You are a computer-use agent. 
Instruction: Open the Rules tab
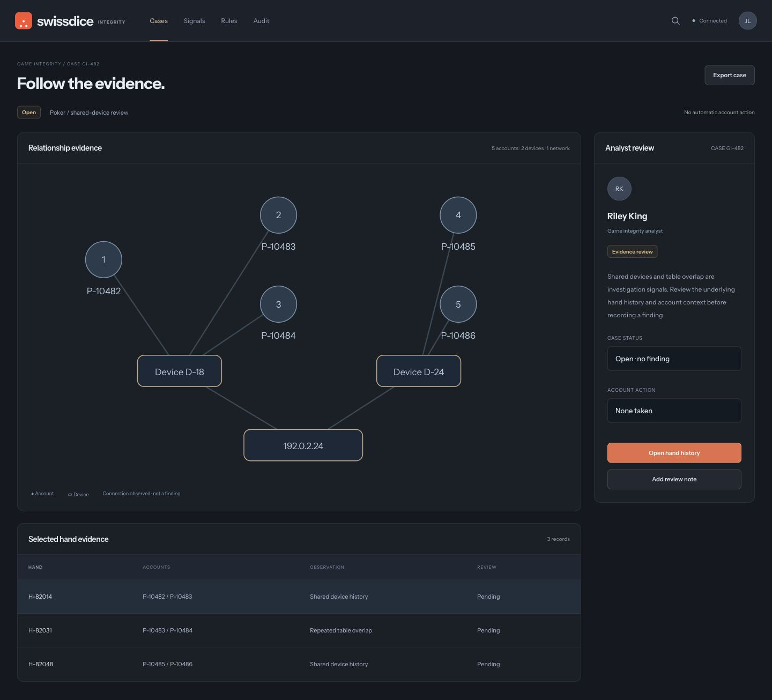point(229,21)
